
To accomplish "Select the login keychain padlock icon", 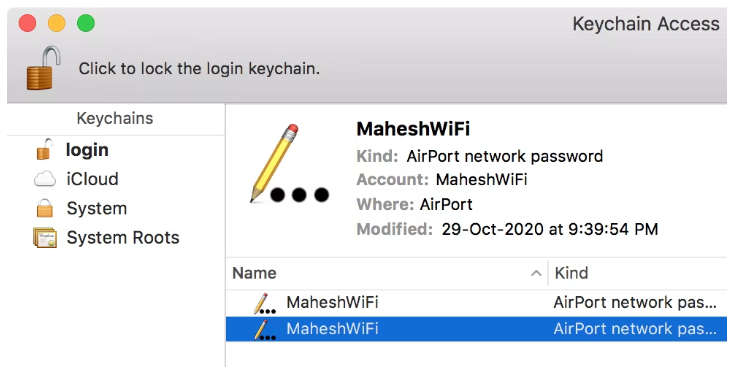I will [45, 149].
